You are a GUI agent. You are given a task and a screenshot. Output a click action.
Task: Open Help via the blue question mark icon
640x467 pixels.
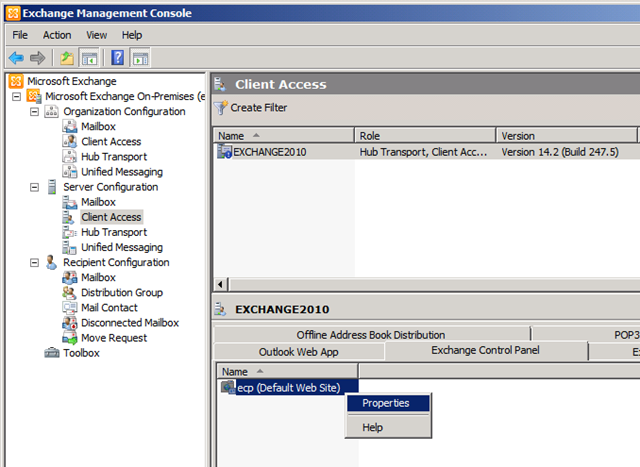point(118,58)
